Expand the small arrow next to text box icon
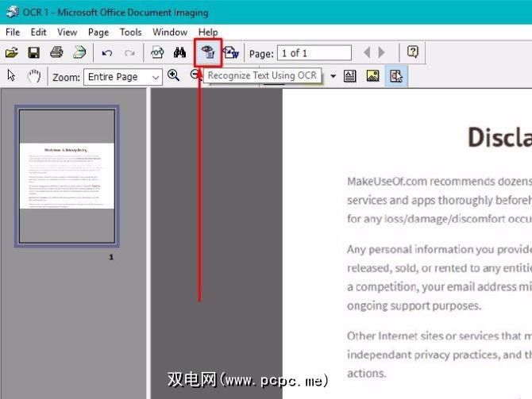The height and width of the screenshot is (399, 532). pyautogui.click(x=333, y=76)
